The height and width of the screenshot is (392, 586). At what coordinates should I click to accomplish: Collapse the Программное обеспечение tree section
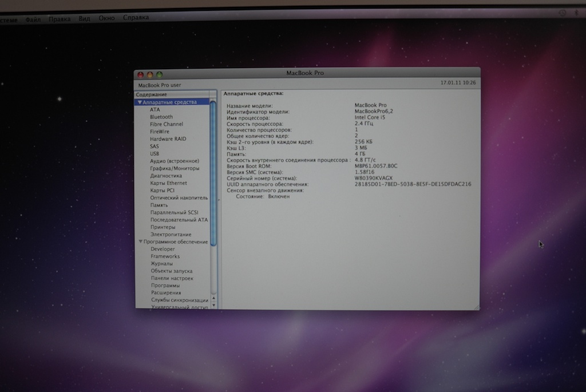click(141, 241)
